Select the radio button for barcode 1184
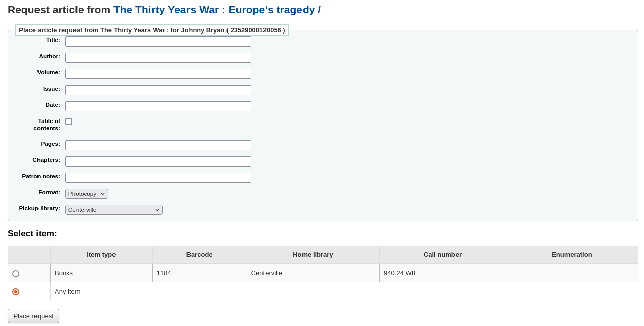The width and height of the screenshot is (644, 326). pyautogui.click(x=15, y=273)
